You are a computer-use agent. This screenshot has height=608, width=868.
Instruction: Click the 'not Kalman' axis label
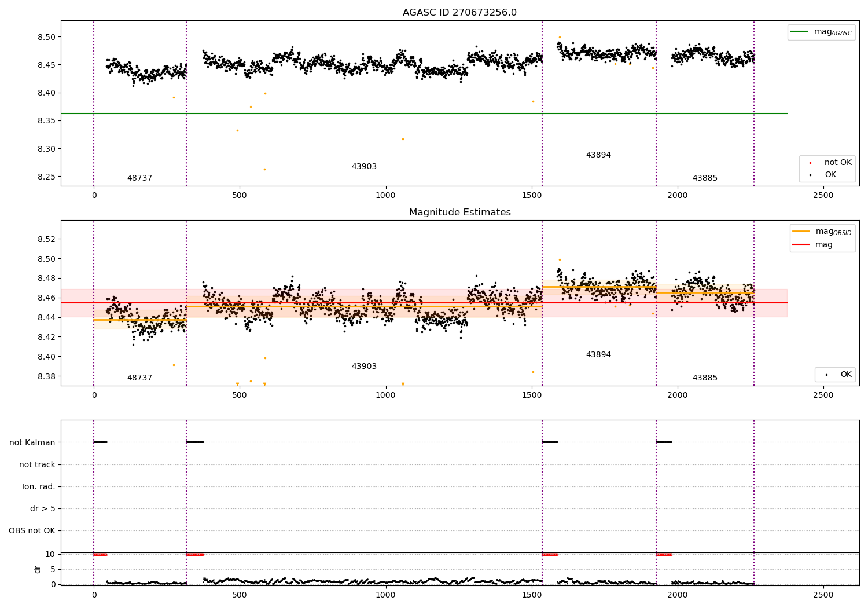pyautogui.click(x=32, y=442)
